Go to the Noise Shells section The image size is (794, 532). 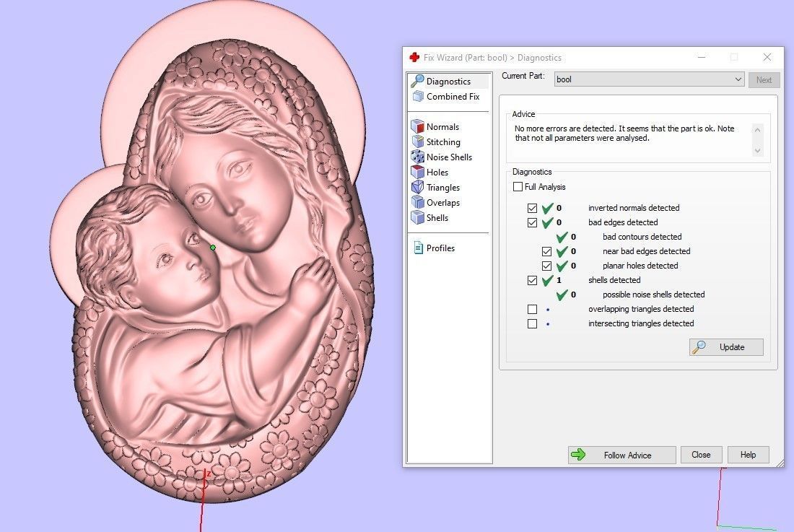[449, 157]
